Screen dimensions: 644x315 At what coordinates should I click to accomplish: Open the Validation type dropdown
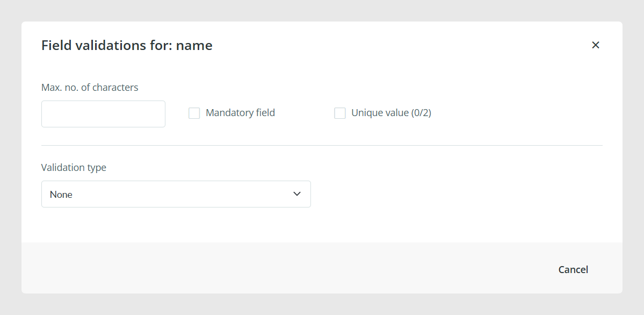pyautogui.click(x=176, y=194)
